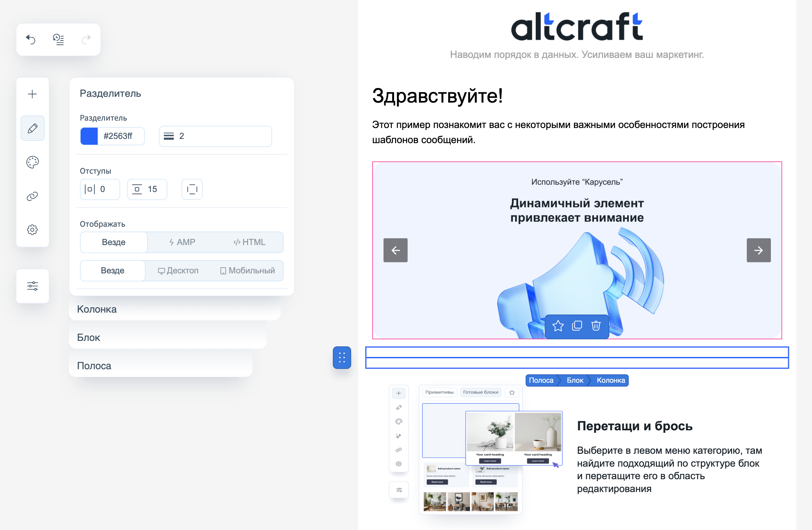Open the palette styles icon
The height and width of the screenshot is (530, 812).
tap(32, 162)
